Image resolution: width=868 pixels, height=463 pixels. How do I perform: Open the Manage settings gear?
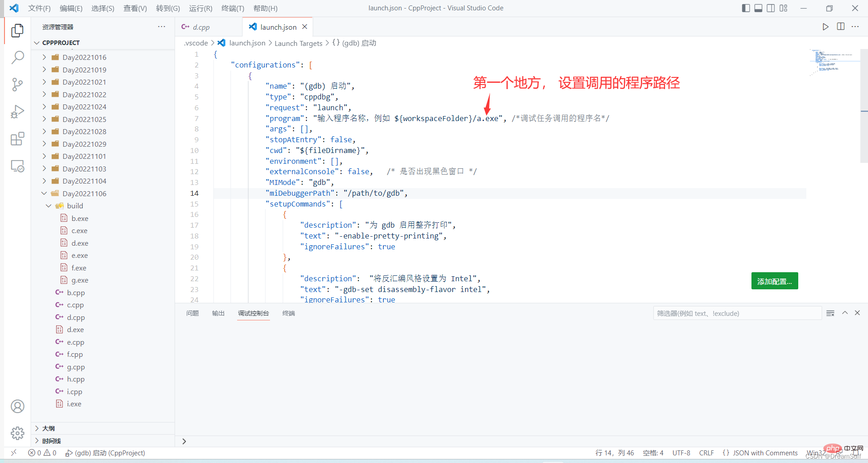pyautogui.click(x=18, y=433)
